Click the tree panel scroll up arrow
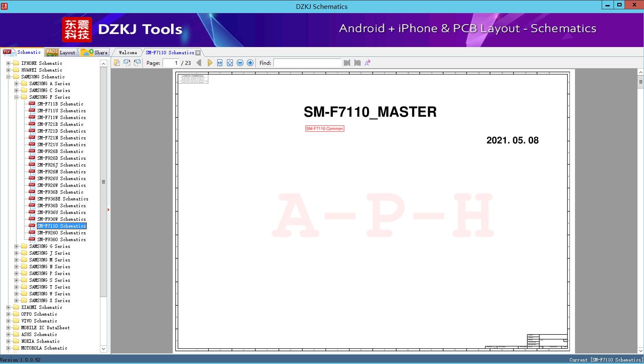 (103, 64)
